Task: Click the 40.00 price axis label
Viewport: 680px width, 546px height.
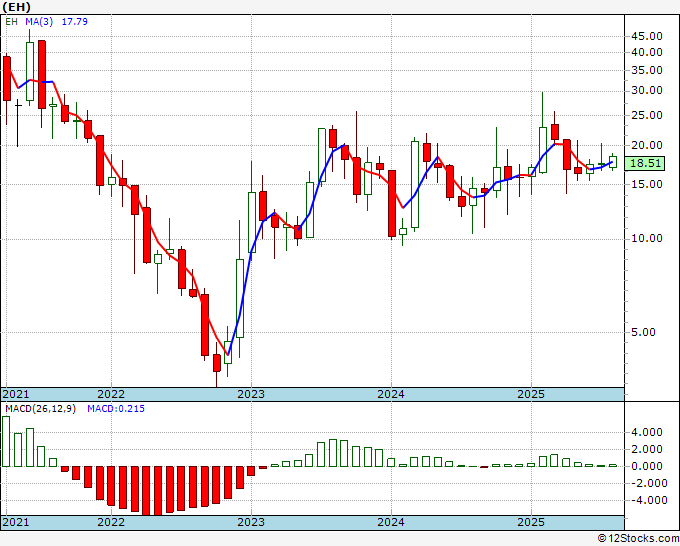Action: pyautogui.click(x=647, y=52)
